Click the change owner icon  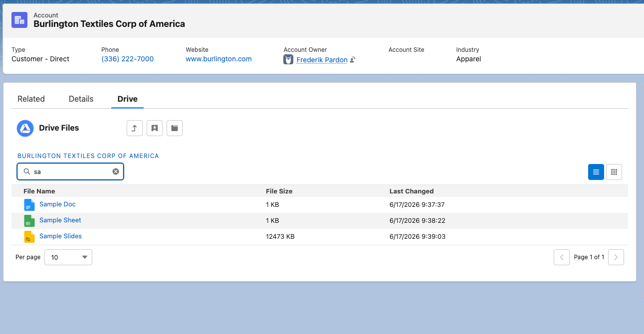tap(353, 60)
